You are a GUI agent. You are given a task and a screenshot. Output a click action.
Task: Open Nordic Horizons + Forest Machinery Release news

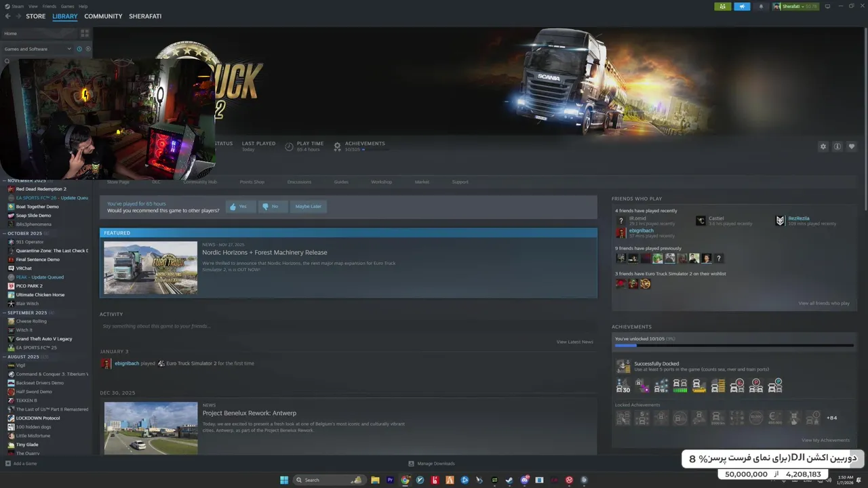click(x=264, y=252)
